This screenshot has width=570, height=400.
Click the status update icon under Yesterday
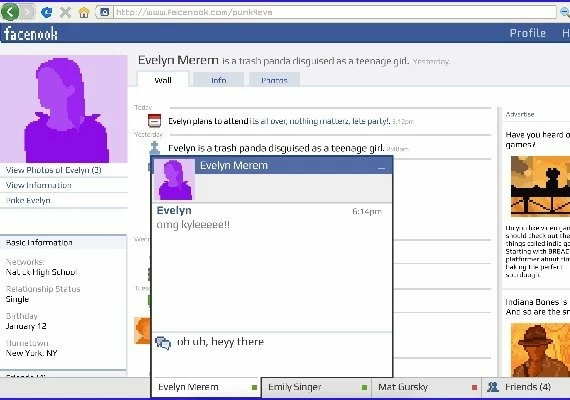[154, 148]
